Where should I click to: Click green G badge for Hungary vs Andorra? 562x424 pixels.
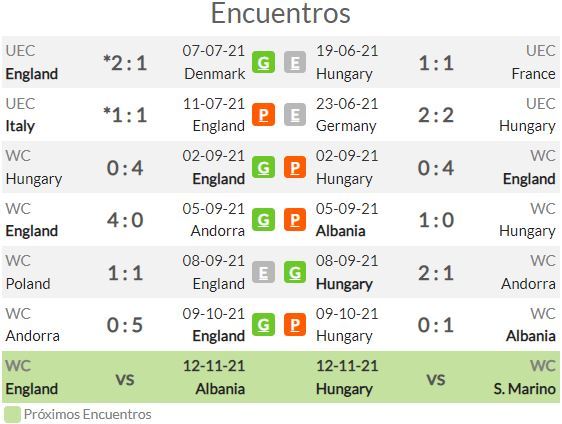[x=295, y=272]
